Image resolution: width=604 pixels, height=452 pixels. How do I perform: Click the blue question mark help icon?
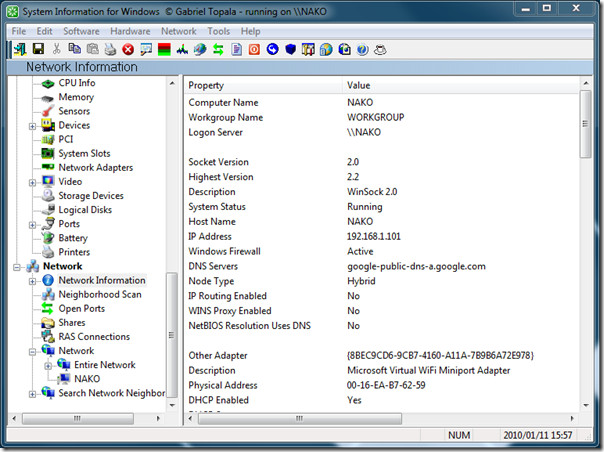click(x=362, y=49)
